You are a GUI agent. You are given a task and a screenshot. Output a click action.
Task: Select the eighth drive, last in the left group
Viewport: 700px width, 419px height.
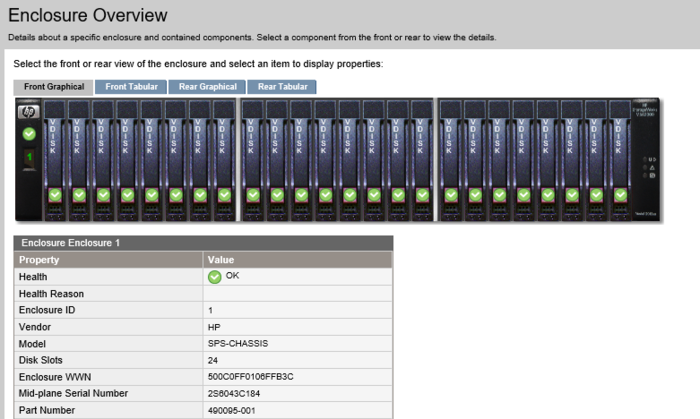point(224,160)
